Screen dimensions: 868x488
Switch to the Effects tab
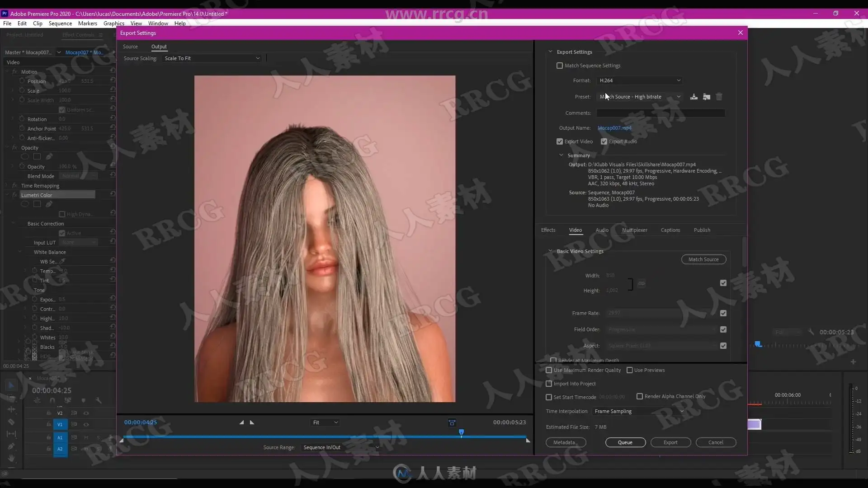[548, 230]
